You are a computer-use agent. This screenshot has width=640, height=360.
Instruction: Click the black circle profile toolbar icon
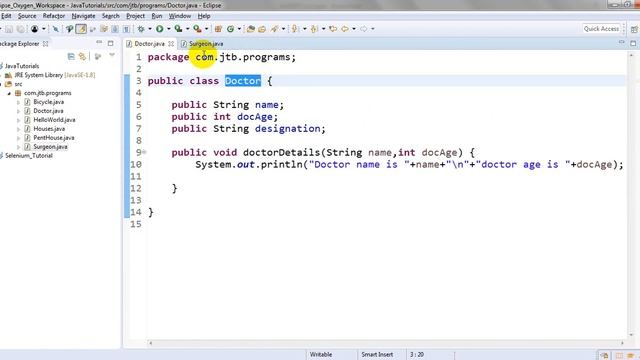coord(35,29)
